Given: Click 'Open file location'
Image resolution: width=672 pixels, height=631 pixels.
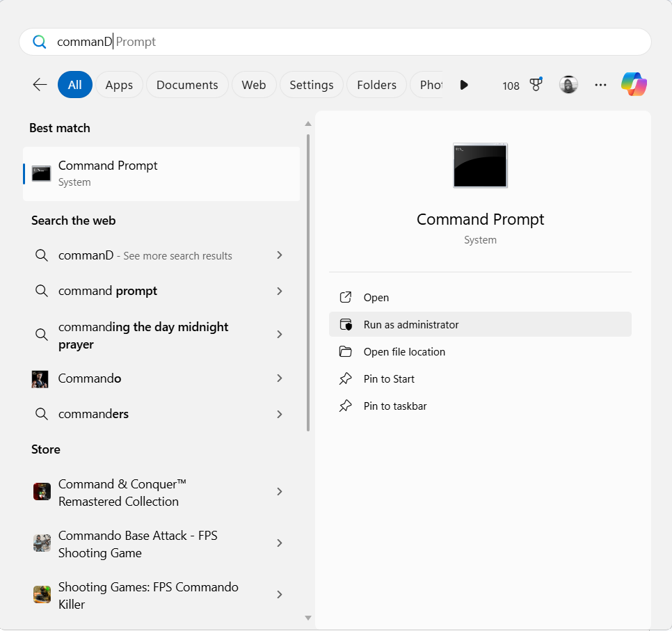Looking at the screenshot, I should (x=403, y=351).
